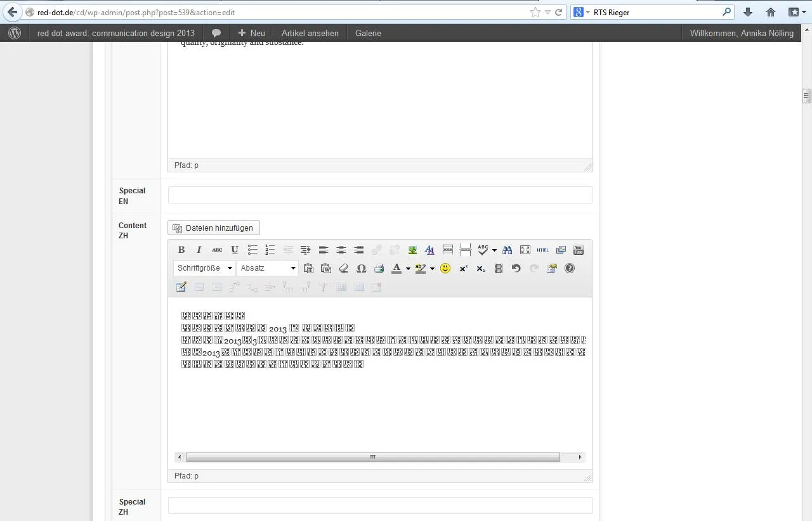Click Artikel ansehen in admin bar
The height and width of the screenshot is (521, 812).
tap(310, 33)
